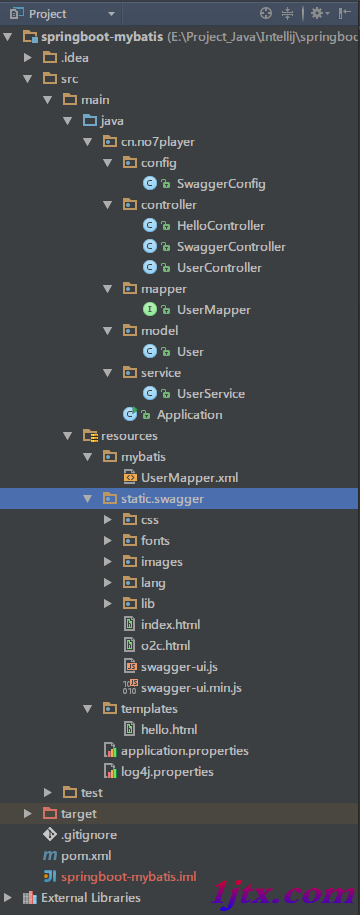Select HelloController class
360x915 pixels.
coord(221,226)
